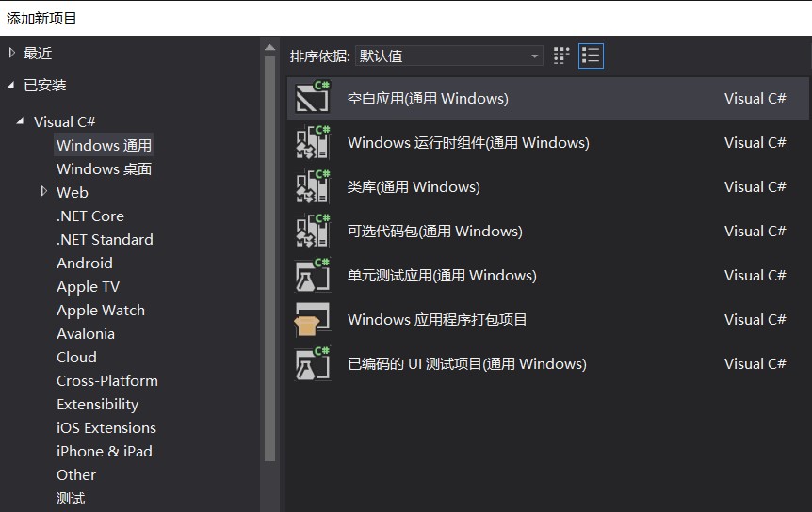Viewport: 812px width, 512px height.
Task: Click the category tree scrollbar thumb
Action: click(269, 258)
